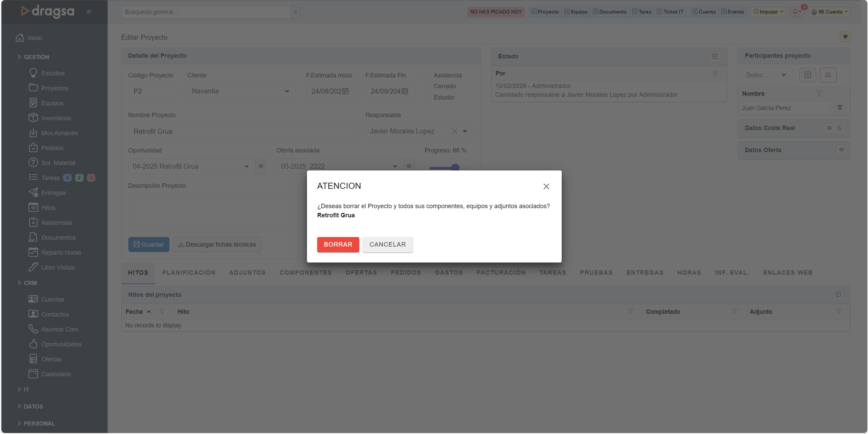Open the Imputar dropdown menu
The width and height of the screenshot is (868, 434).
pyautogui.click(x=768, y=12)
